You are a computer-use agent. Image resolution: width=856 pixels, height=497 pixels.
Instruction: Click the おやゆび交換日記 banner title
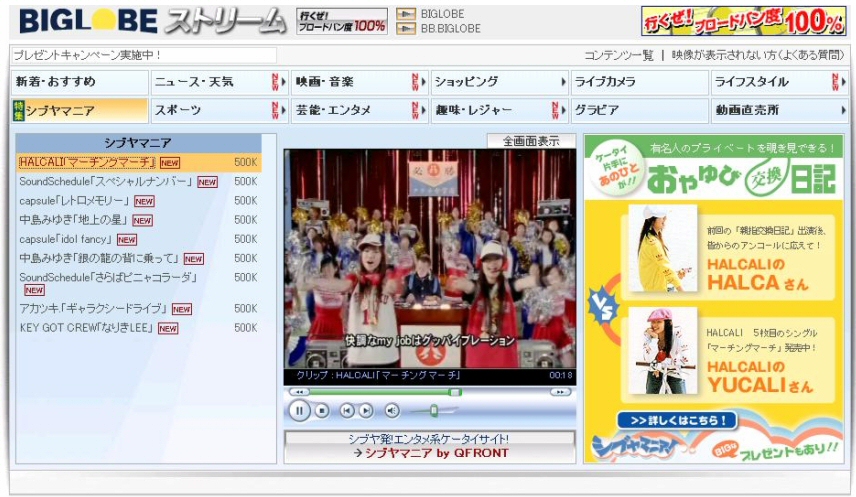pyautogui.click(x=741, y=179)
